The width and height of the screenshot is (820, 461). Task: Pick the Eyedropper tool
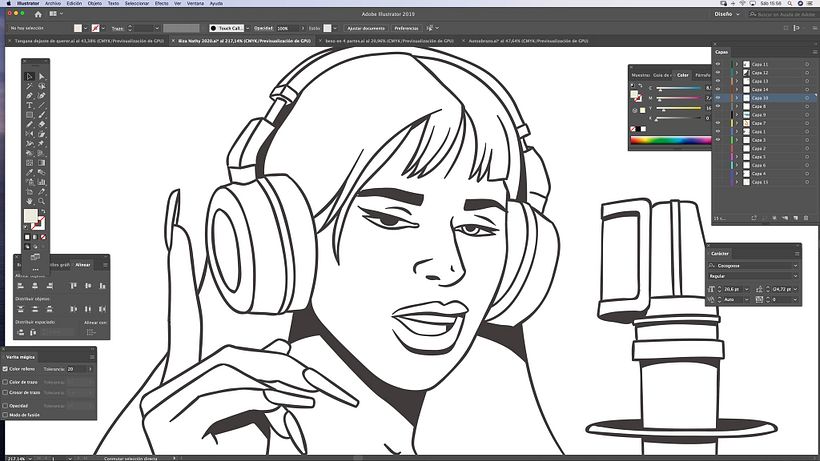pyautogui.click(x=29, y=172)
